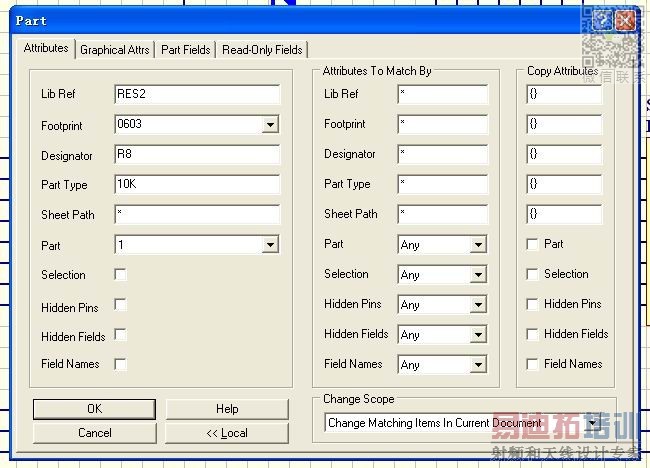Viewport: 650px width, 468px height.
Task: Click the Designator match-by field
Action: [442, 154]
